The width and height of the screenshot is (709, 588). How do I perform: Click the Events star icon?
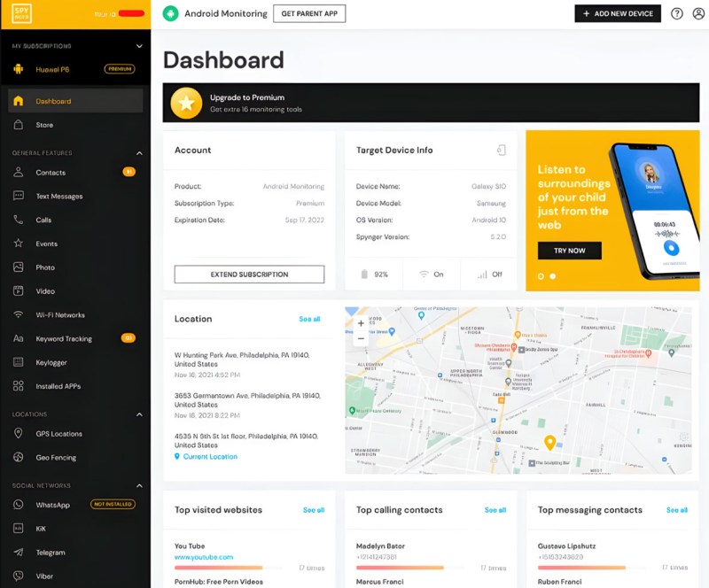18,244
